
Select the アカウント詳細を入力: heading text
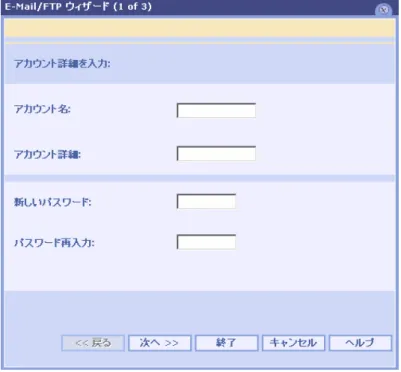point(62,63)
